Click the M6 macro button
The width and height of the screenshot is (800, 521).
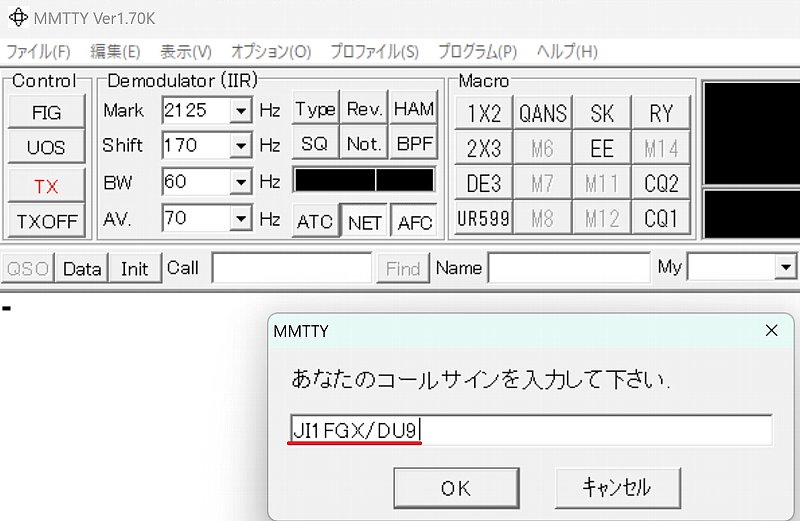(x=542, y=148)
